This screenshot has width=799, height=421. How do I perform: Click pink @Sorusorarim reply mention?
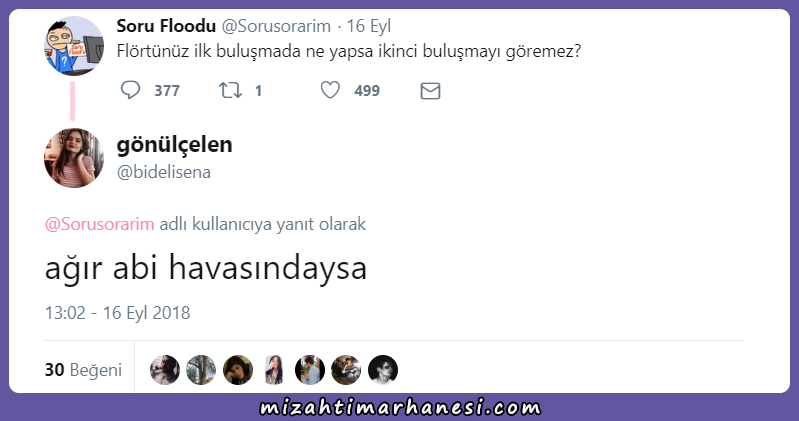[99, 224]
